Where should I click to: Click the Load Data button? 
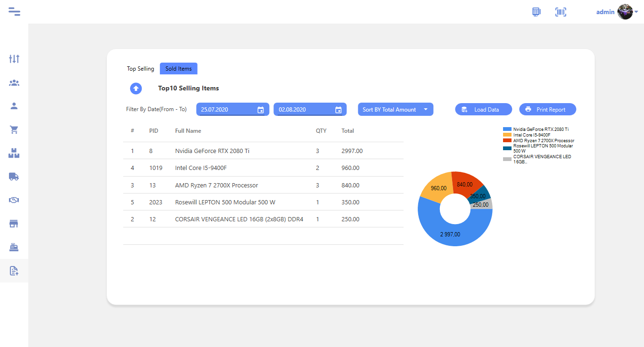pos(483,109)
